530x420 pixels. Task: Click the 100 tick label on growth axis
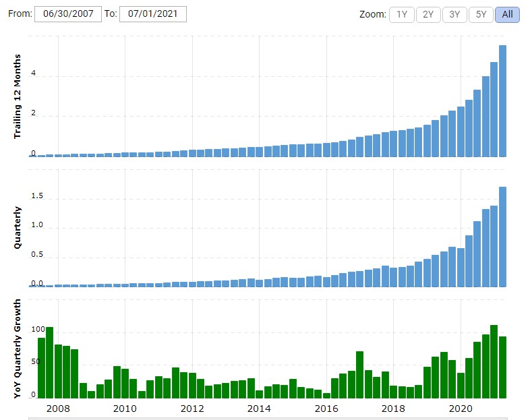click(38, 329)
